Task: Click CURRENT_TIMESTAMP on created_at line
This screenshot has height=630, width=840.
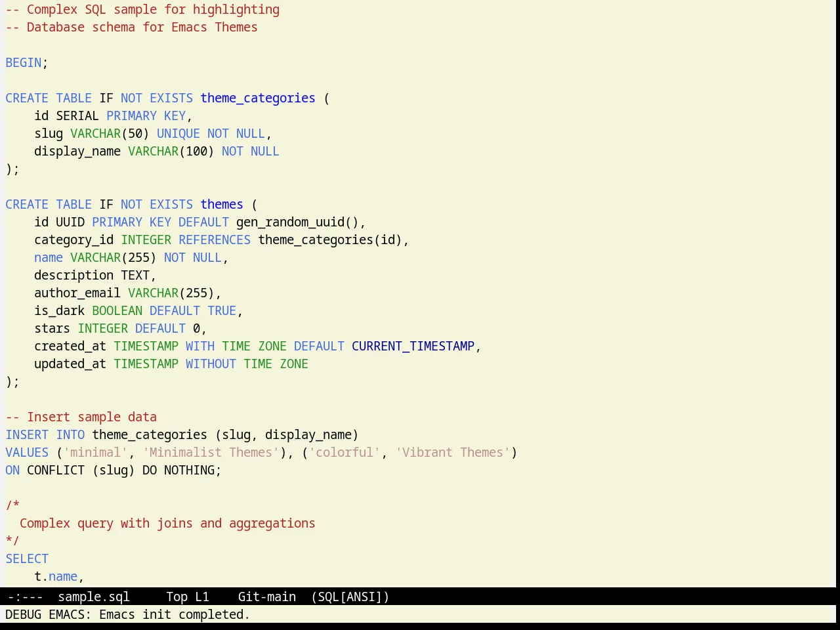Action: [413, 346]
